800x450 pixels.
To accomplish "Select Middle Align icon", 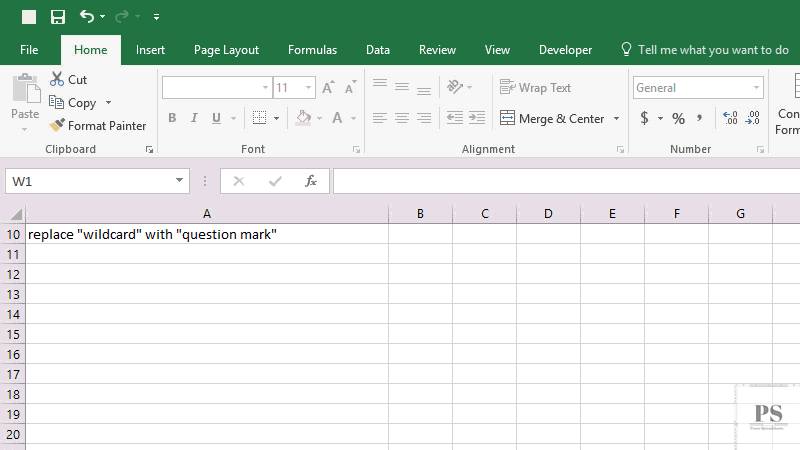I will [402, 87].
